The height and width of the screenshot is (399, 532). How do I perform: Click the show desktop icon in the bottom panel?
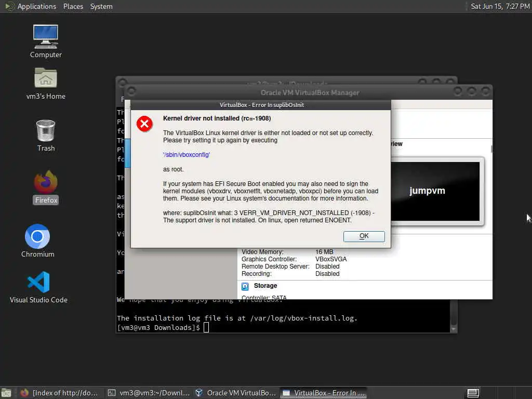click(x=6, y=393)
